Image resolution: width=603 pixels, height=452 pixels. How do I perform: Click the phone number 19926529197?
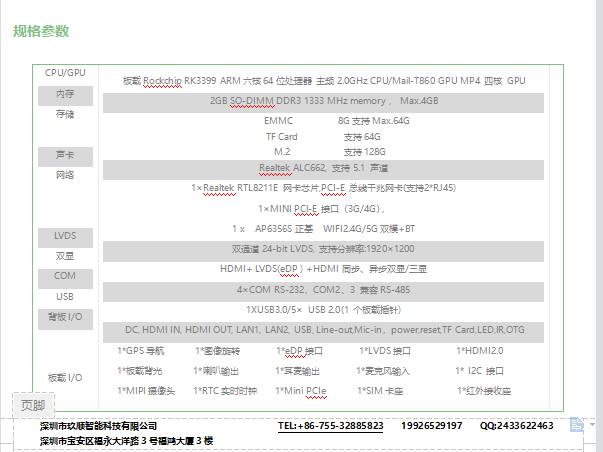pos(431,426)
